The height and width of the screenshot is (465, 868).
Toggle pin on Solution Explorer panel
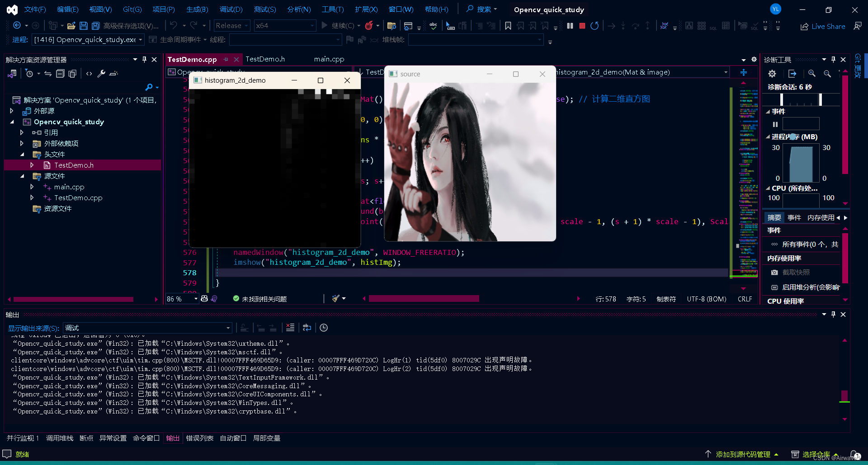click(x=144, y=60)
